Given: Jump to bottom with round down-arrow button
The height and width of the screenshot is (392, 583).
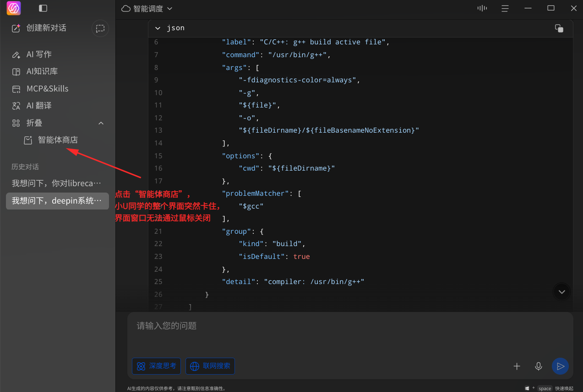Looking at the screenshot, I should point(562,292).
